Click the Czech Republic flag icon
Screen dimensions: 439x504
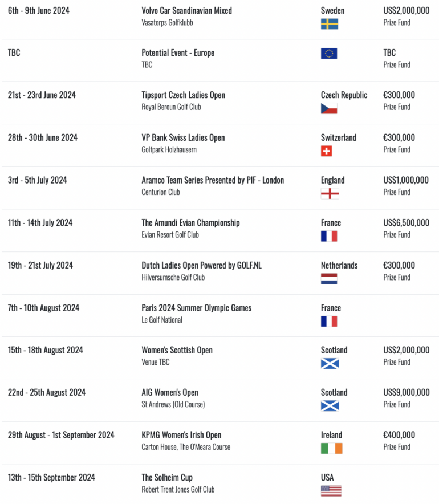click(329, 109)
